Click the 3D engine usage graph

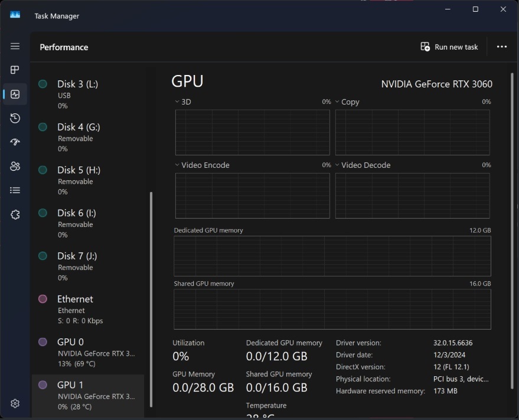253,132
